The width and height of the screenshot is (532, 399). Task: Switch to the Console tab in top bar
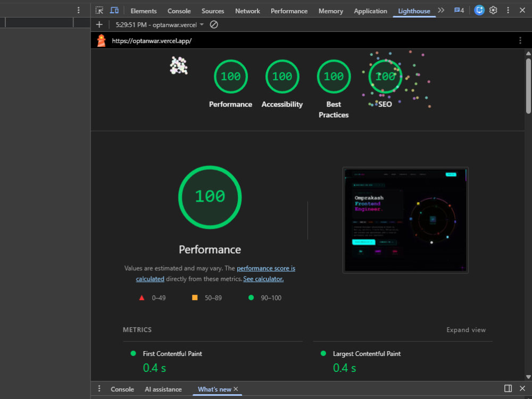pyautogui.click(x=179, y=11)
